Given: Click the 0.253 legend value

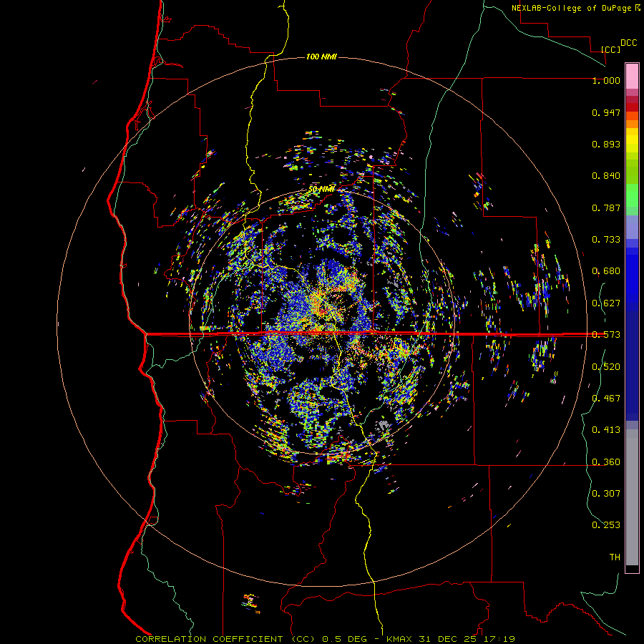Looking at the screenshot, I should pyautogui.click(x=606, y=525).
